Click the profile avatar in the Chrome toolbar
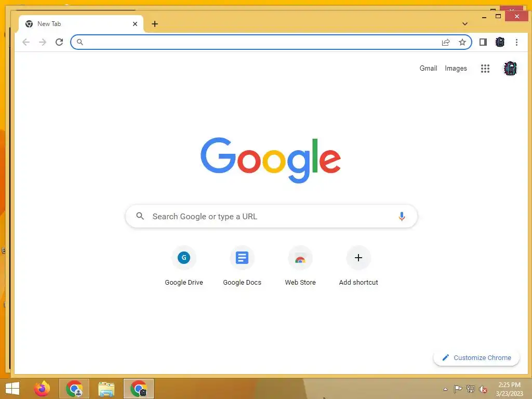Viewport: 532px width, 399px height. point(500,42)
